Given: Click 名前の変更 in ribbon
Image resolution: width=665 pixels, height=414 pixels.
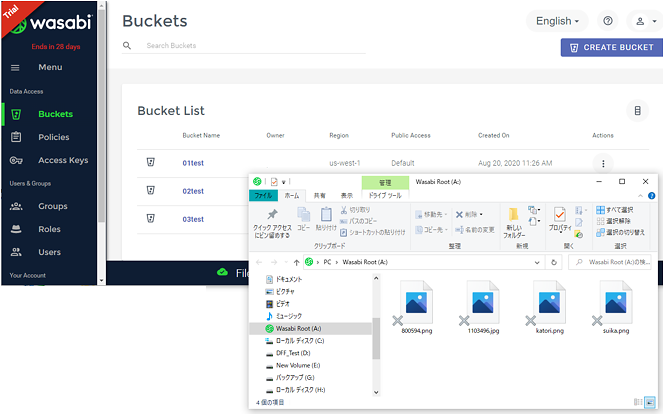Looking at the screenshot, I should tap(475, 230).
